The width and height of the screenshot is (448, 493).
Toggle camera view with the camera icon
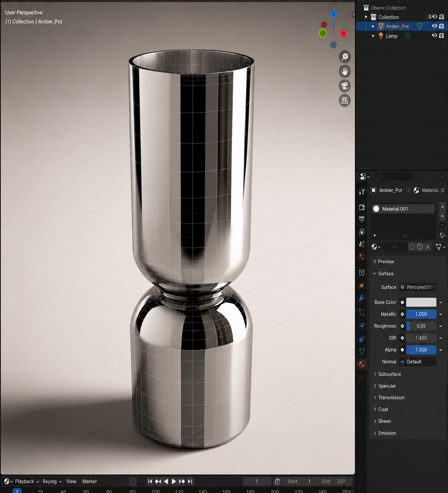(x=345, y=86)
